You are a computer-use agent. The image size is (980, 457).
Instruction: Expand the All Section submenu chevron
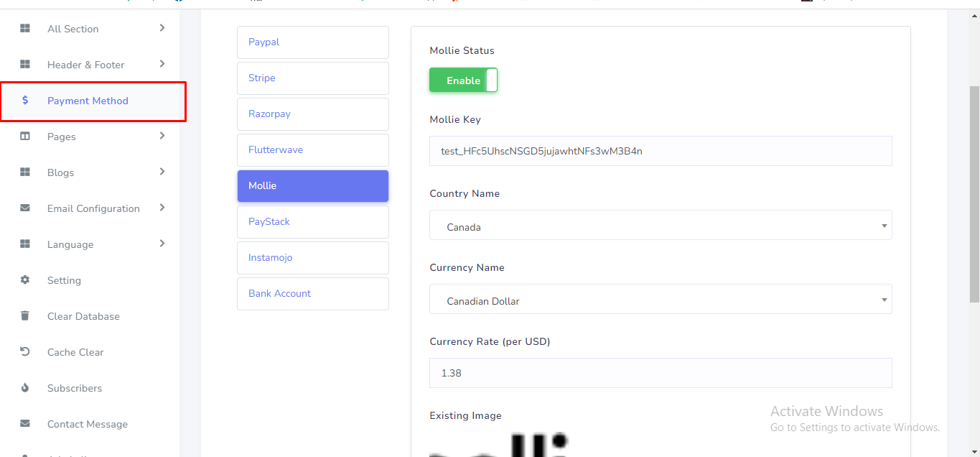pyautogui.click(x=162, y=28)
